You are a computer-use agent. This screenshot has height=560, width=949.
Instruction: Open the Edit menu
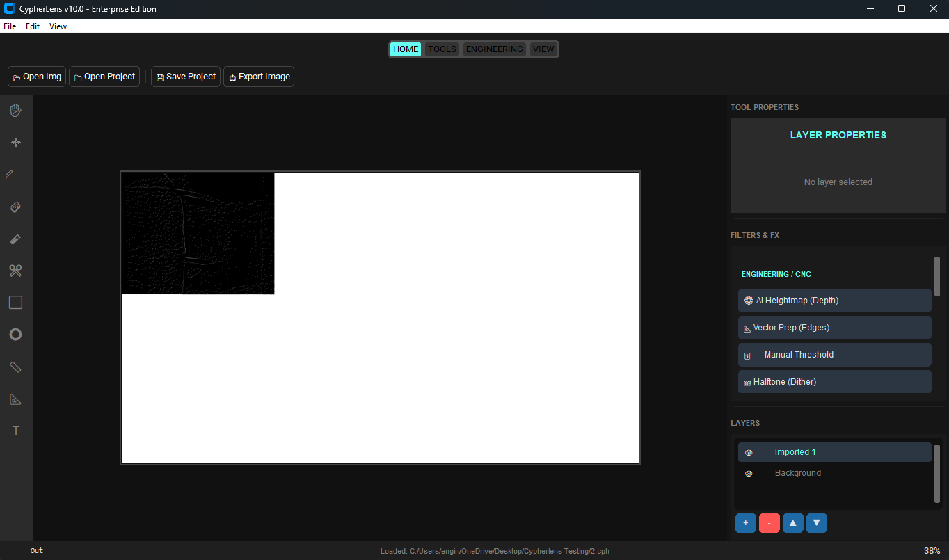point(32,26)
